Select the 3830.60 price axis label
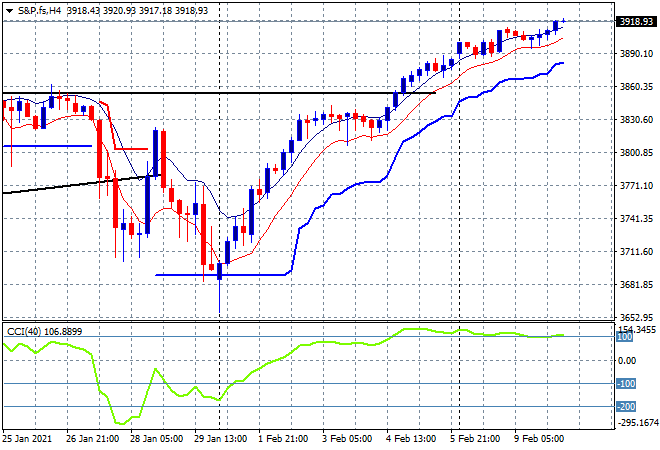This screenshot has height=450, width=660. (x=636, y=120)
